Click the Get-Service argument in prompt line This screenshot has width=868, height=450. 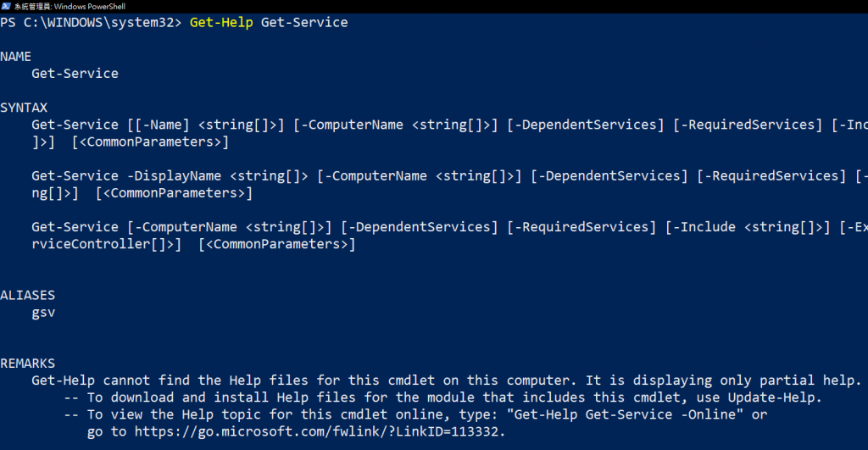[x=304, y=23]
